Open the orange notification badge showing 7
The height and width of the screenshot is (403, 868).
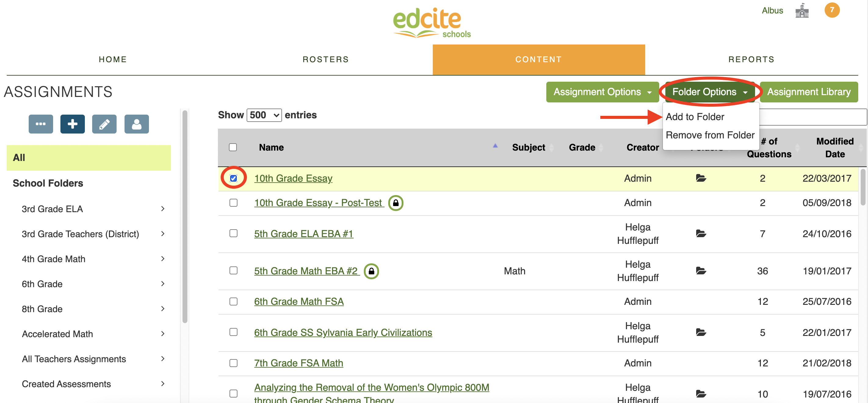832,10
